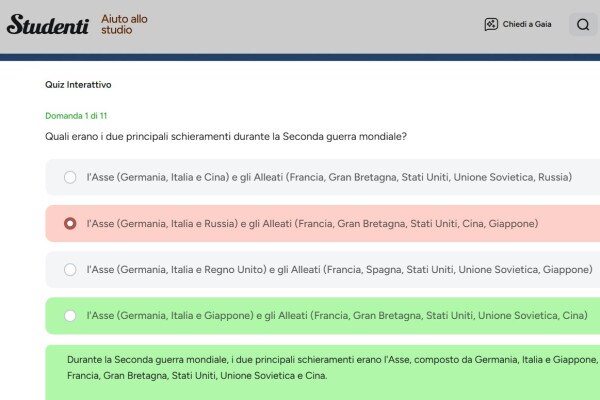600x400 pixels.
Task: Click the word "Gaia" in the header
Action: click(x=542, y=25)
